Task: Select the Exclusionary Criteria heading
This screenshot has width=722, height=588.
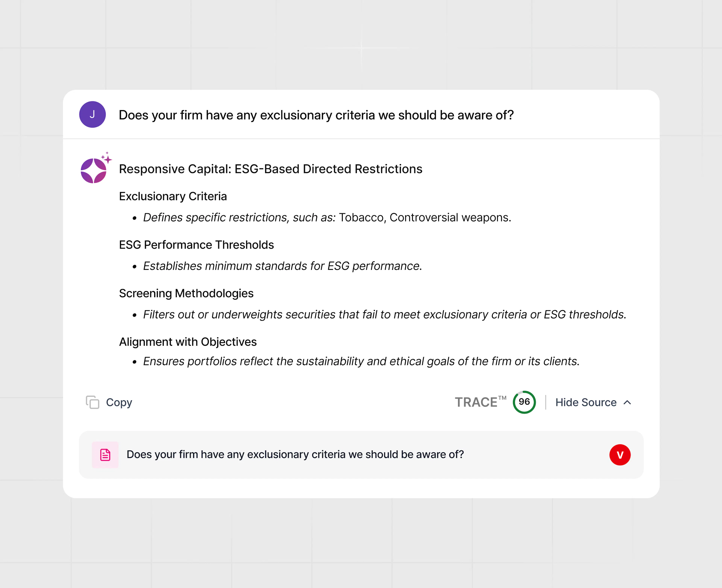Action: coord(173,196)
